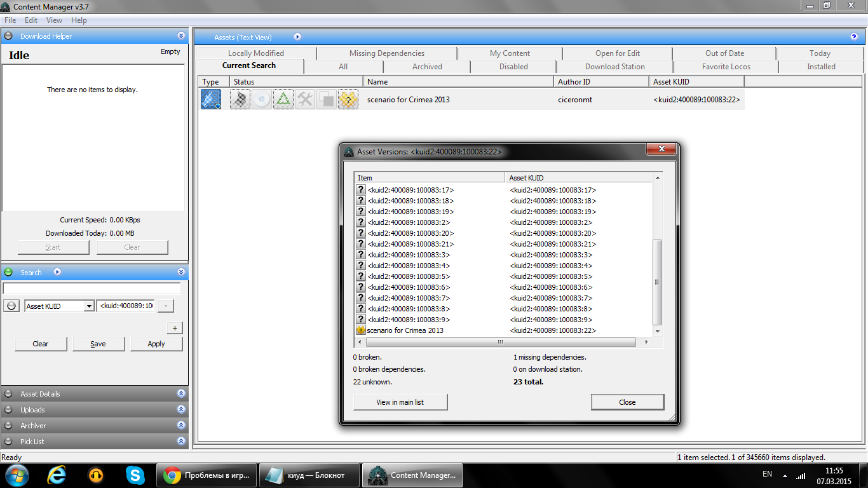Add a search filter with plus button
This screenshot has height=488, width=868.
pyautogui.click(x=175, y=328)
